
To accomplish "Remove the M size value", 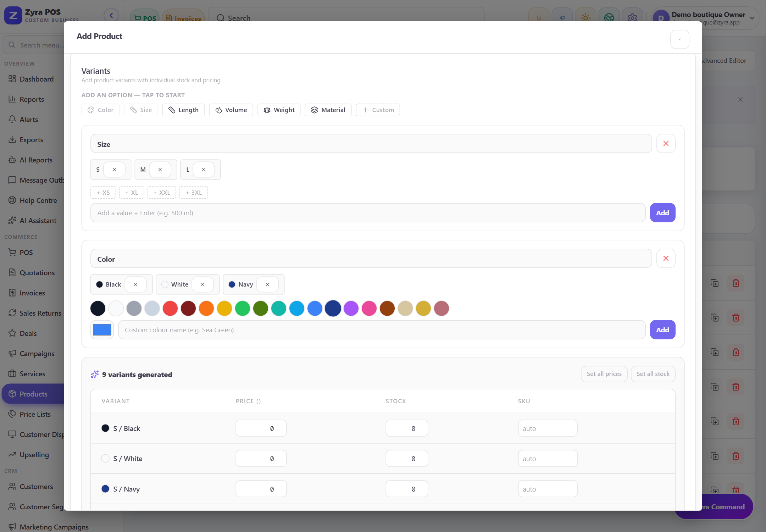I will pos(160,170).
